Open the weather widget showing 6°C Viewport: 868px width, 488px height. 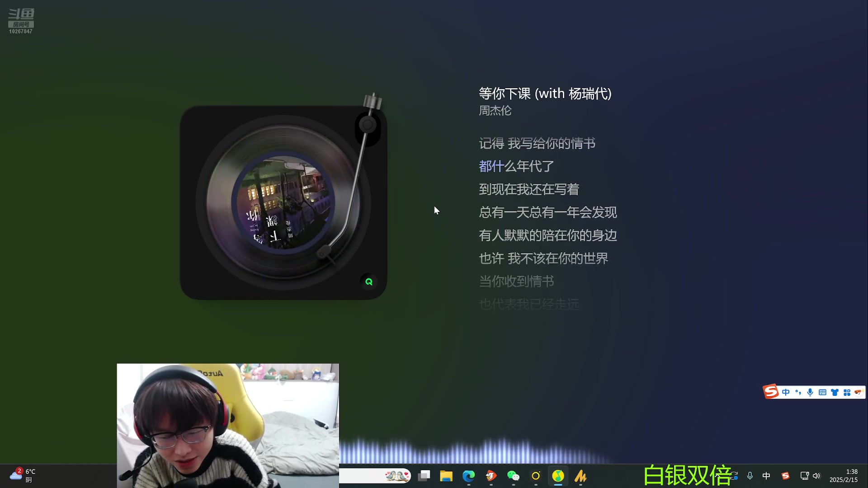[23, 475]
